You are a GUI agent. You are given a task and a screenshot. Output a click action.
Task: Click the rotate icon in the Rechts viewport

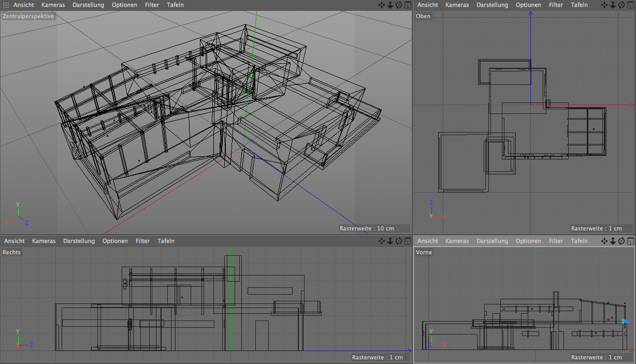click(398, 241)
